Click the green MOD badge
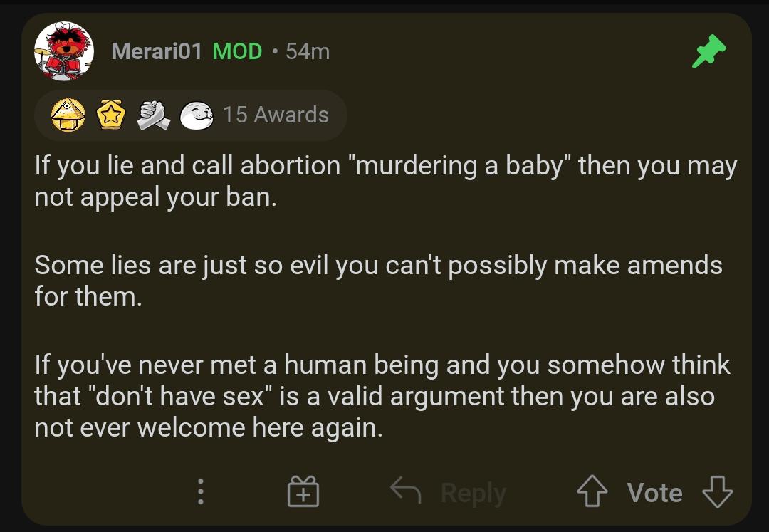Viewport: 769px width, 532px height. [237, 51]
